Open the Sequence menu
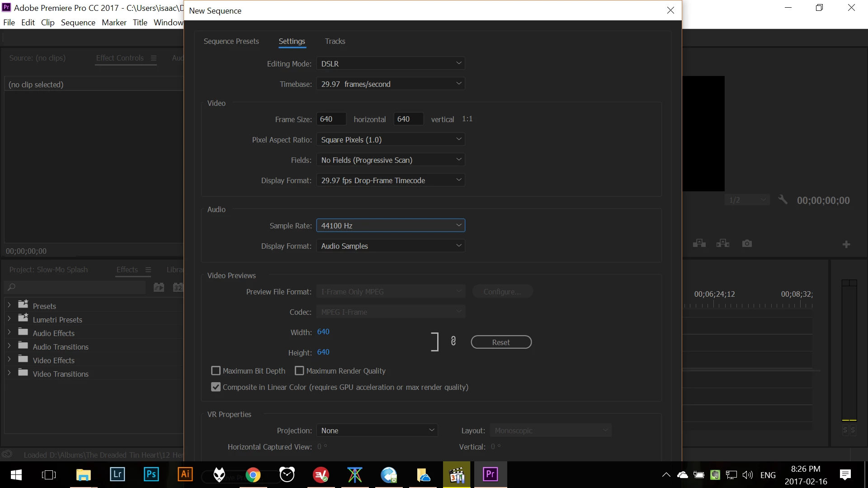The width and height of the screenshot is (868, 488). tap(78, 23)
